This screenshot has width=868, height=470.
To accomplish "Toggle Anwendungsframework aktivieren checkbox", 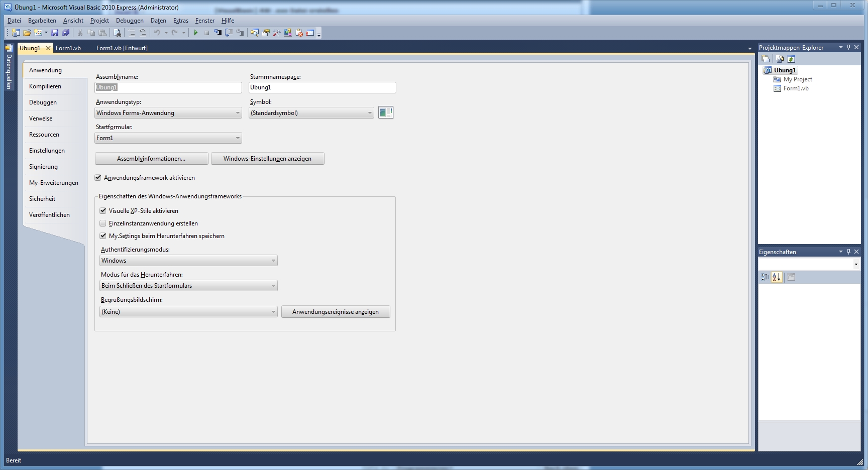I will coord(98,178).
